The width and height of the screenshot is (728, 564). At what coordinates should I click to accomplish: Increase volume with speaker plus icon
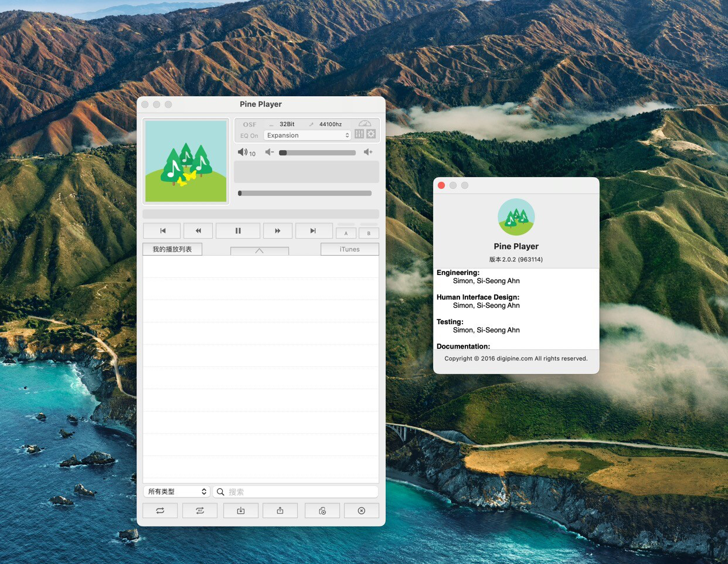(x=368, y=152)
